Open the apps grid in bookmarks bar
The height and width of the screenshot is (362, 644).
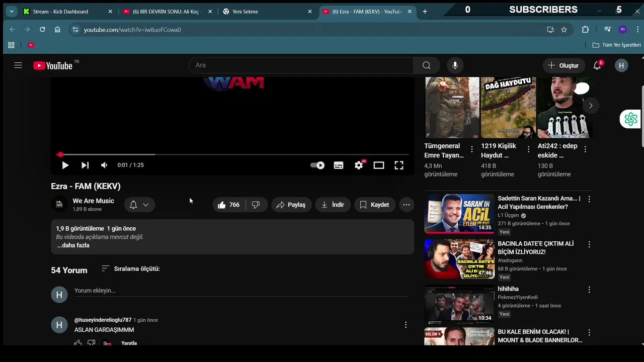pyautogui.click(x=11, y=45)
